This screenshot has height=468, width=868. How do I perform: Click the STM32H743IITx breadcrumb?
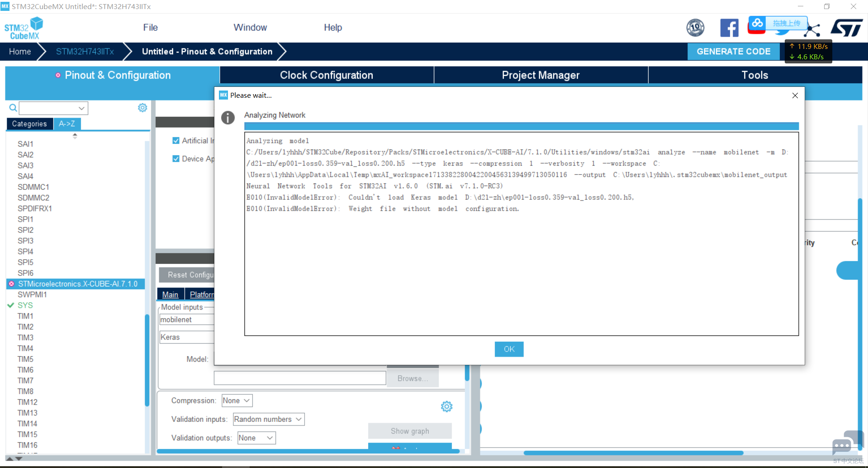tap(85, 52)
